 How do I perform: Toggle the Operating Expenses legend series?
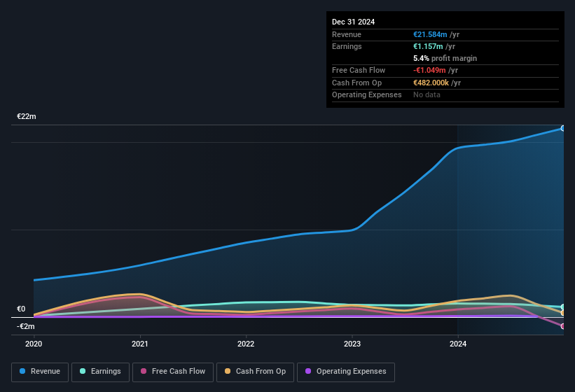(x=346, y=372)
